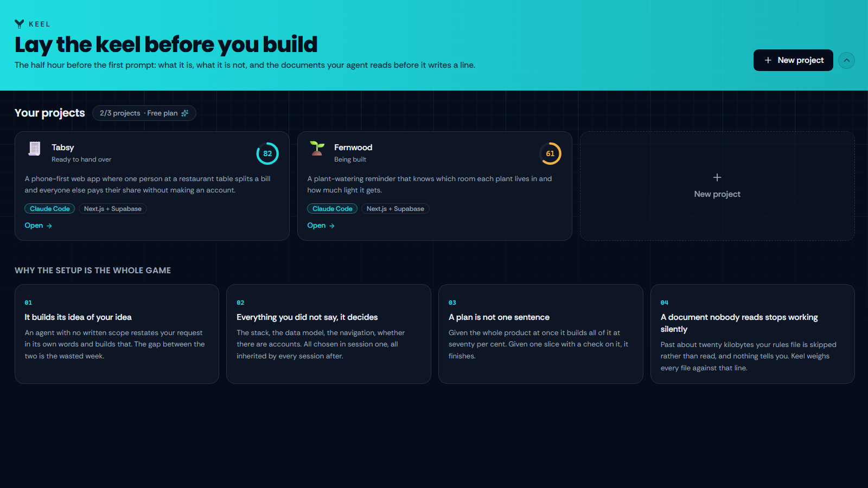This screenshot has height=488, width=868.
Task: Click 'A document nobody reads stops working silently' heading
Action: [x=739, y=323]
